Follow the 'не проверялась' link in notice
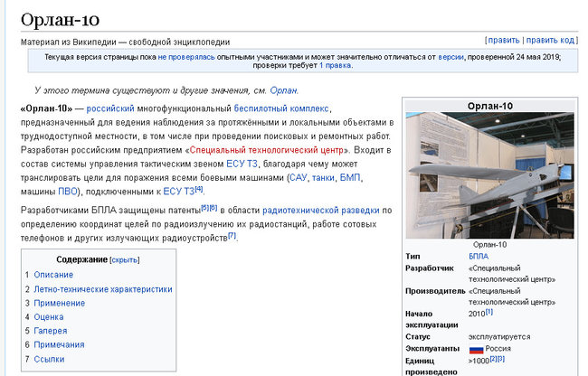This screenshot has width=588, height=376. (186, 57)
